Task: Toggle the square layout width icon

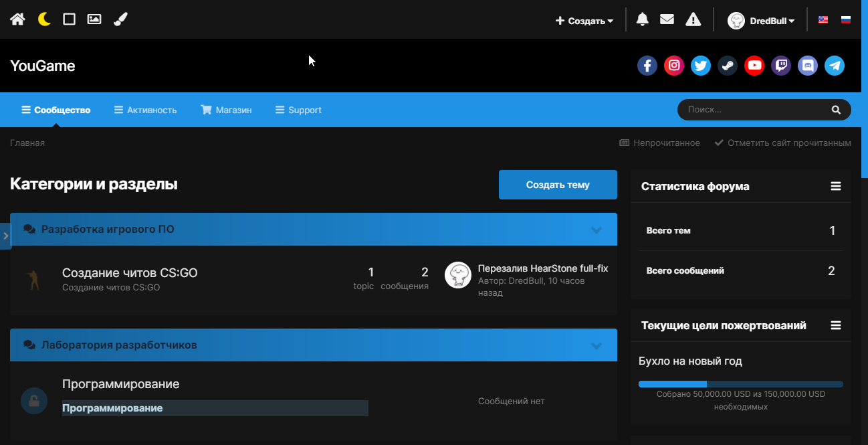Action: [x=69, y=19]
